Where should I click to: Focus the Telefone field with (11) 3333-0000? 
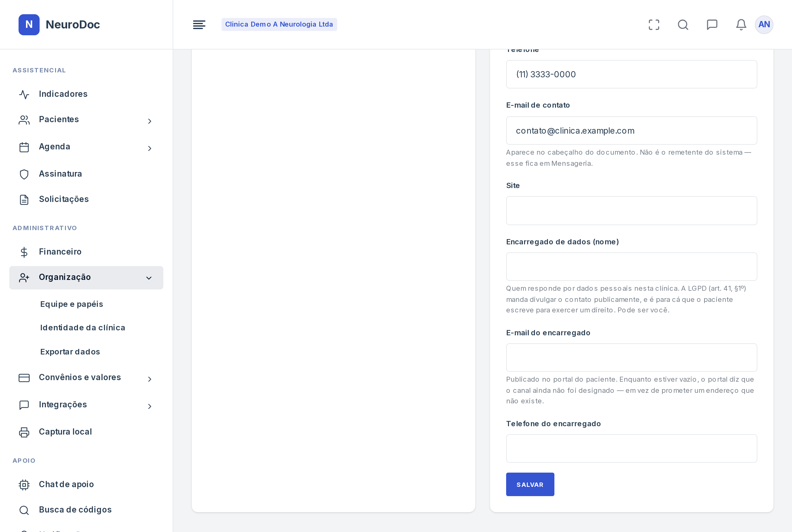tap(631, 74)
